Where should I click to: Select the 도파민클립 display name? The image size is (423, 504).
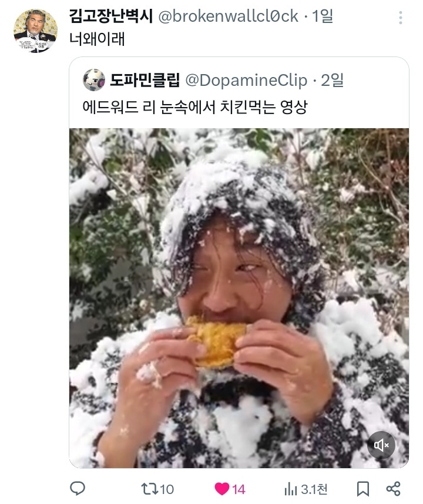(144, 80)
